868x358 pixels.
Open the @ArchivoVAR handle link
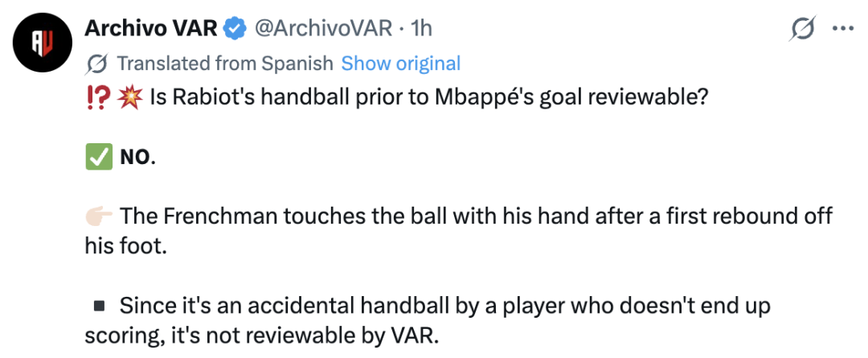pos(323,28)
